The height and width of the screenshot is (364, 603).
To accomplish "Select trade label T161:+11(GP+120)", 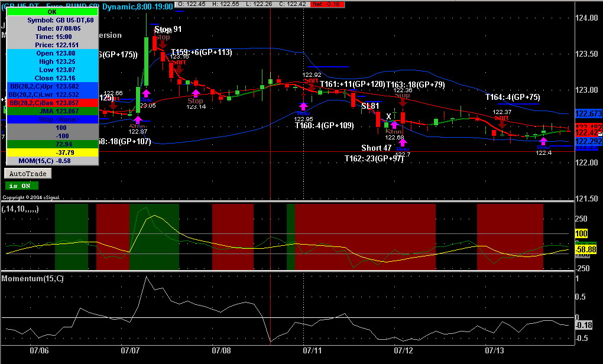I will [x=352, y=84].
